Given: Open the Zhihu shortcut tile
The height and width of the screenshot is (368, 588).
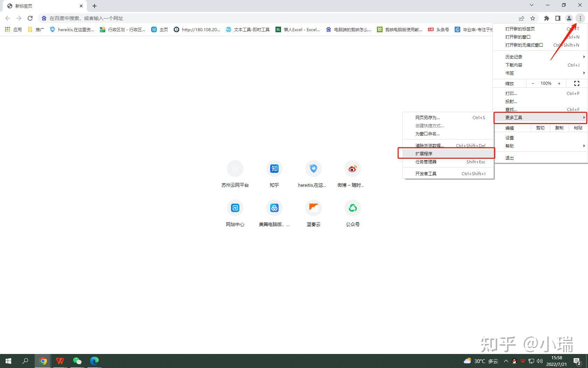Looking at the screenshot, I should tap(274, 169).
